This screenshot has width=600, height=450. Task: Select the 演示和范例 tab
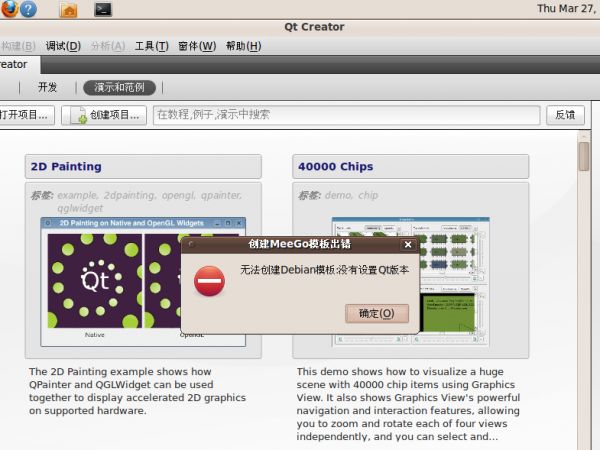click(x=119, y=88)
